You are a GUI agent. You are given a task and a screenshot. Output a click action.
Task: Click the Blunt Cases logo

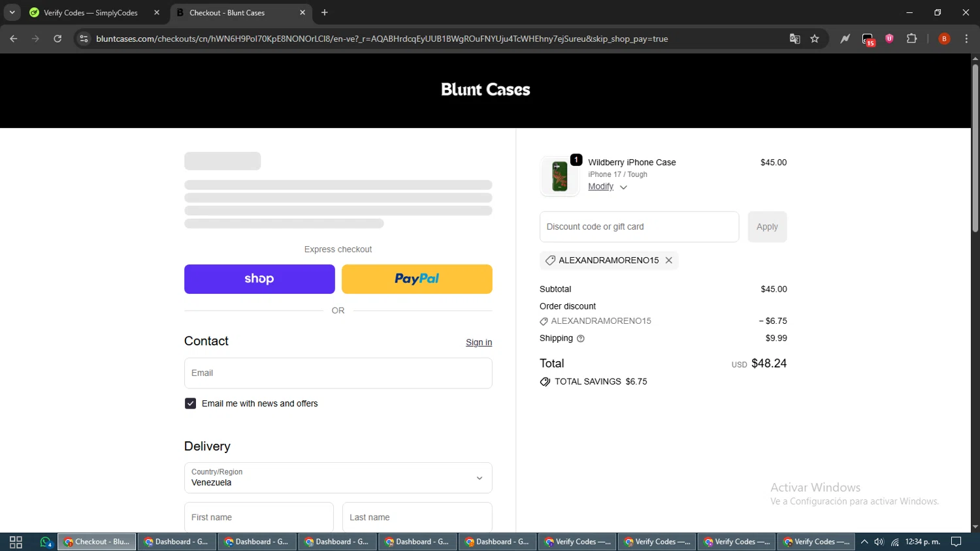tap(485, 89)
